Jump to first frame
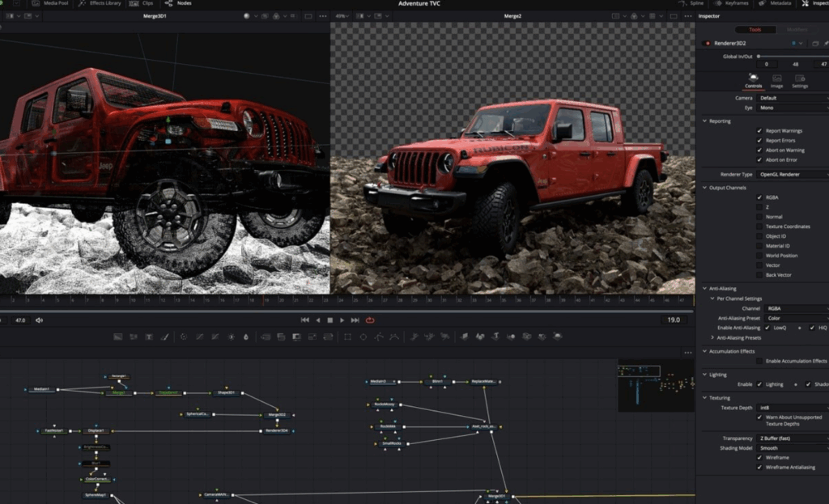The image size is (829, 504). coord(305,320)
